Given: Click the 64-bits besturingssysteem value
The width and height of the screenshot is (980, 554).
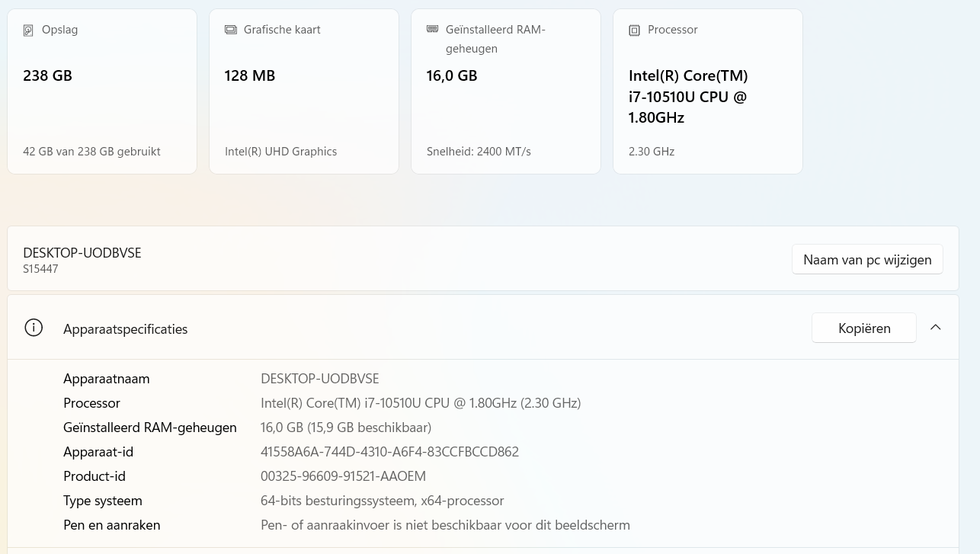Looking at the screenshot, I should pos(382,501).
